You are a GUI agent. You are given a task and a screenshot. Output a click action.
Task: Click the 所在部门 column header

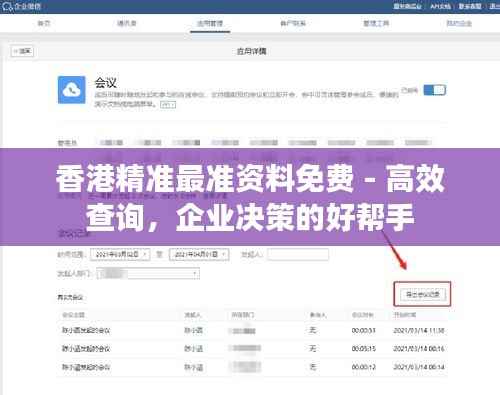point(243,315)
